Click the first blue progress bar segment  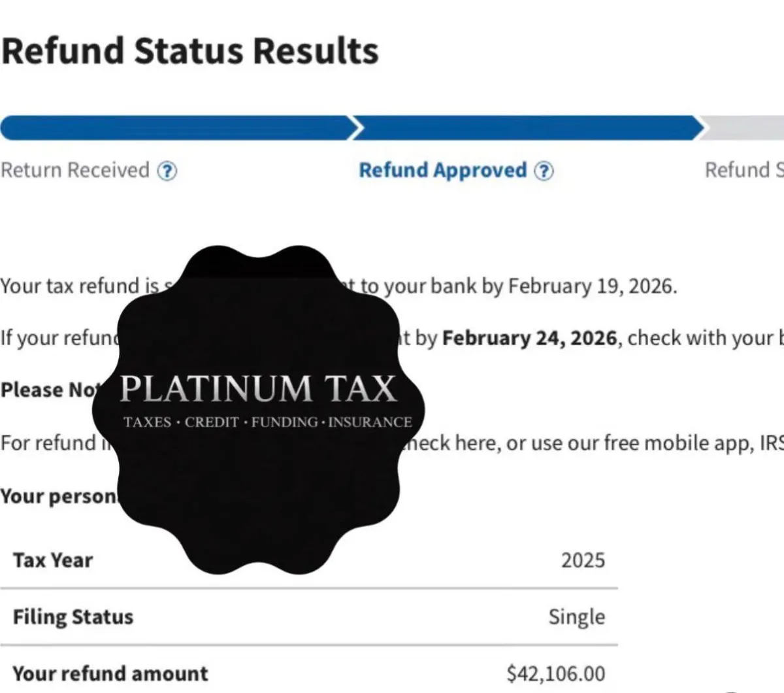click(x=175, y=128)
